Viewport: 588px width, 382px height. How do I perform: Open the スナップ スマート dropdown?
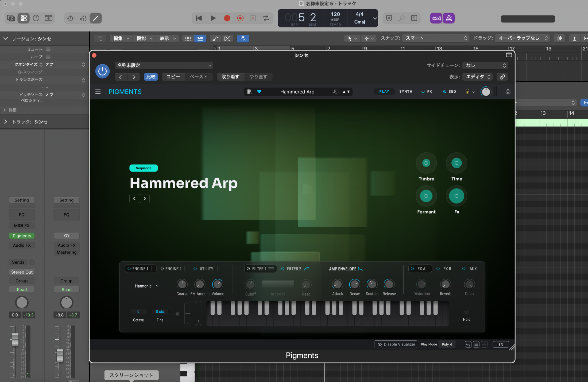tap(436, 38)
